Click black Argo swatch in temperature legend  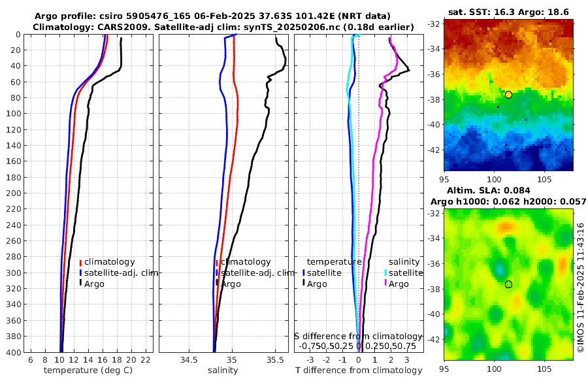(80, 283)
